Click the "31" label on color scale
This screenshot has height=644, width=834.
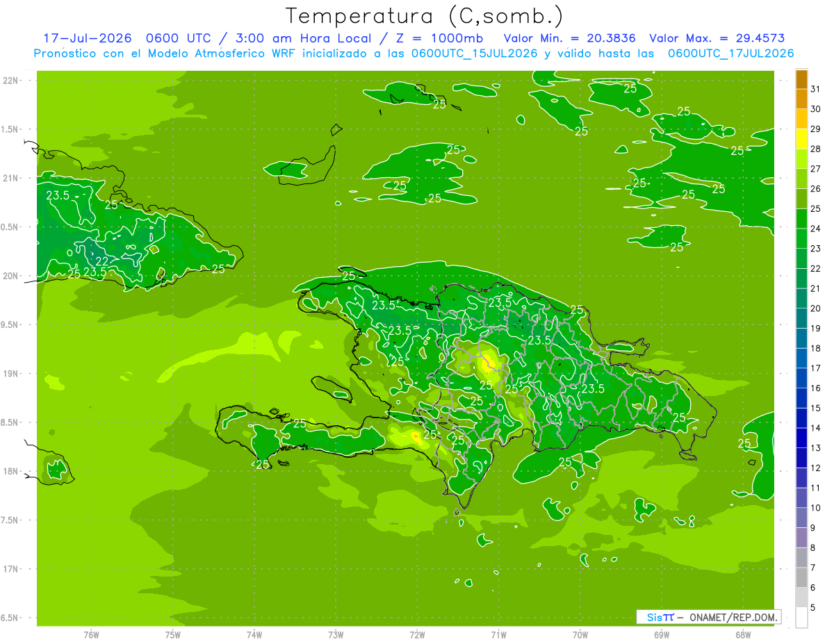point(816,89)
